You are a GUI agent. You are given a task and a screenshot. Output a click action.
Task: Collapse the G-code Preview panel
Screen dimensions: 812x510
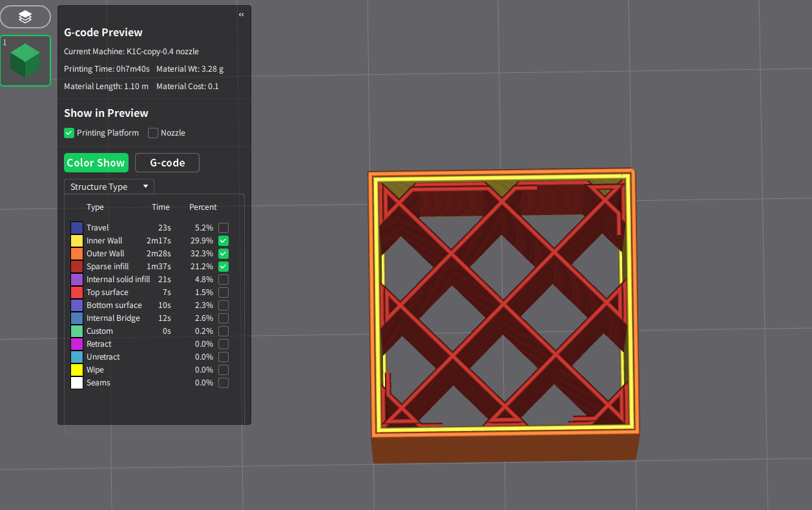click(242, 14)
